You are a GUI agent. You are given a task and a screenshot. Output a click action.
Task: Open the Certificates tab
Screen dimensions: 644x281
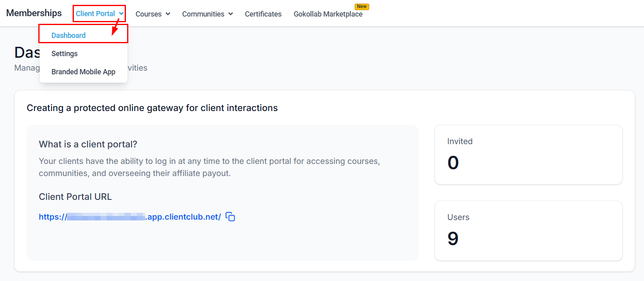[x=263, y=14]
